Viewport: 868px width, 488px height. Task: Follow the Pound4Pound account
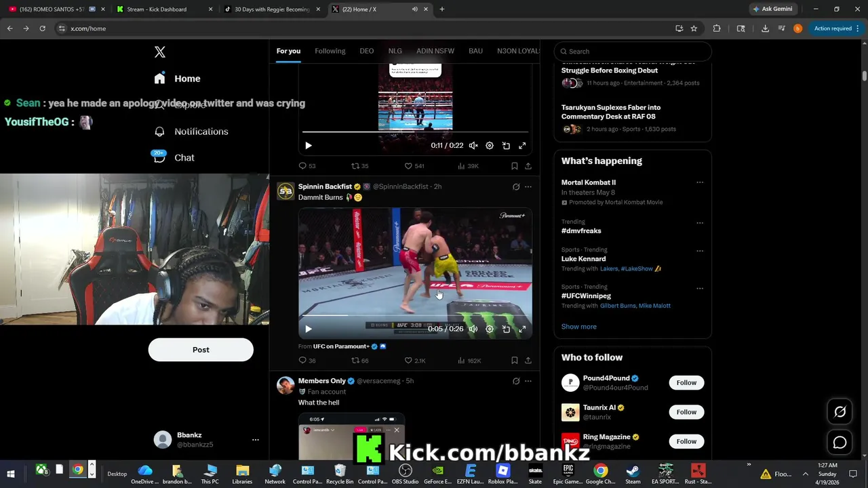click(686, 383)
